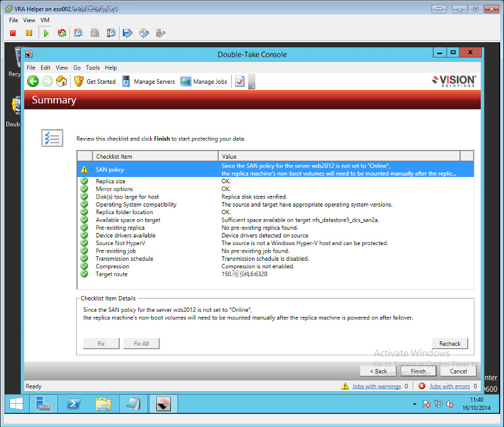Open Manage Servers in the toolbar
This screenshot has width=504, height=427.
[149, 82]
